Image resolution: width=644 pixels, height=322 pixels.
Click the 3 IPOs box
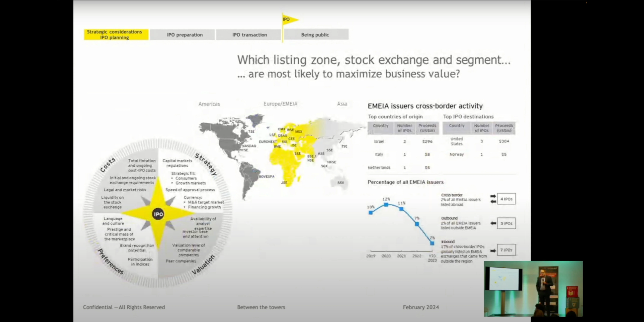coord(506,224)
